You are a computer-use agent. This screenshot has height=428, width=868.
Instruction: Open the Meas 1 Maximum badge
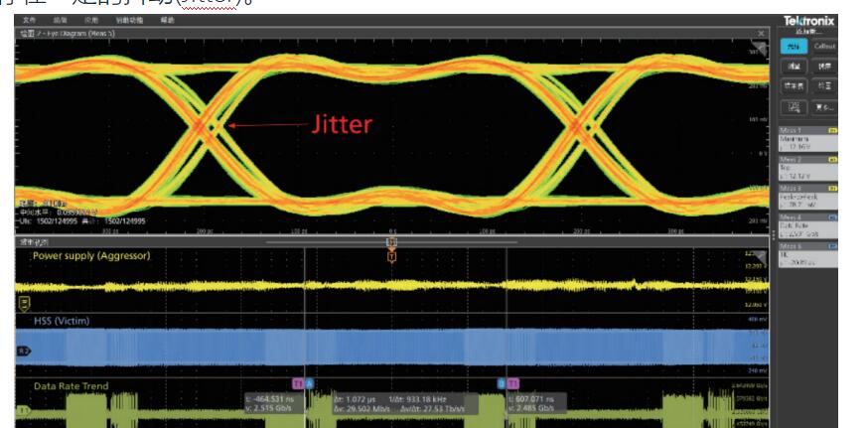807,139
